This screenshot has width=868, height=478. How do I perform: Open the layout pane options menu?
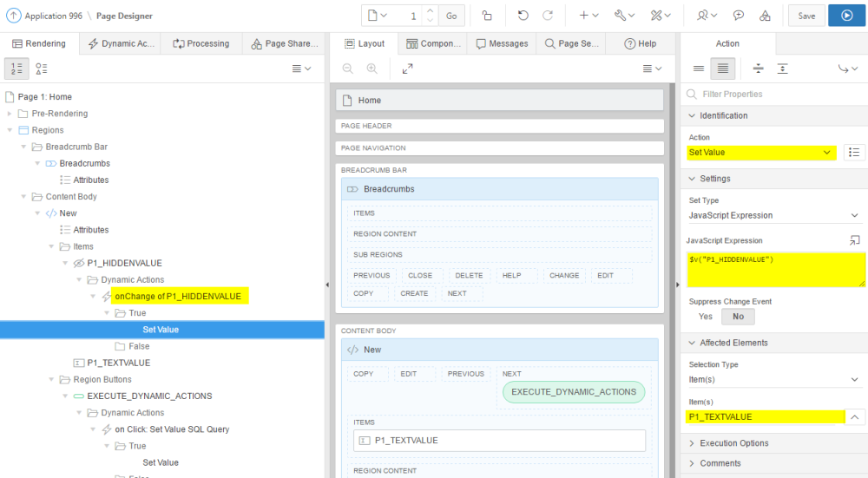point(652,69)
